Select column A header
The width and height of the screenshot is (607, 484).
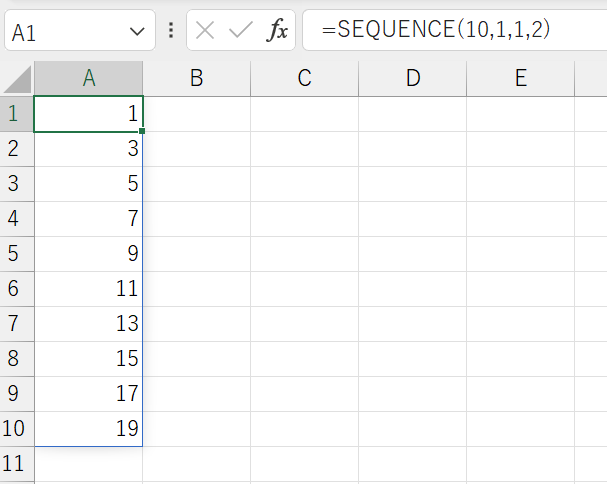89,78
